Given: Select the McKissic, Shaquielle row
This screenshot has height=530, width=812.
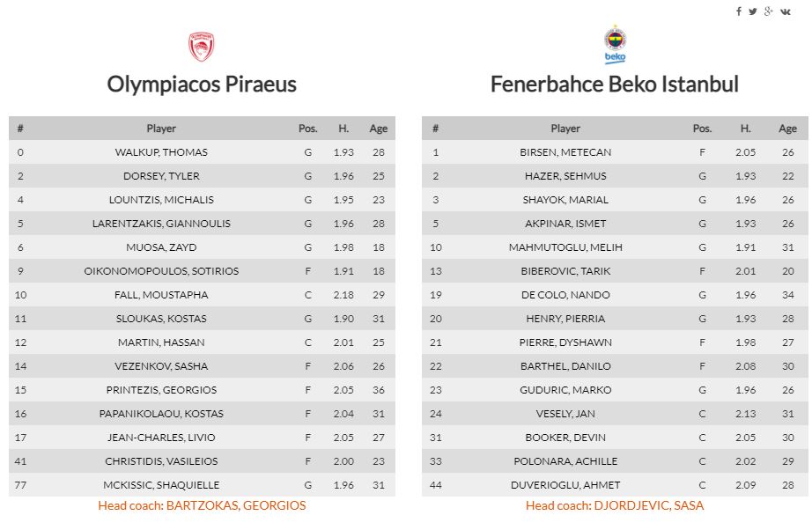Looking at the screenshot, I should click(x=161, y=485).
